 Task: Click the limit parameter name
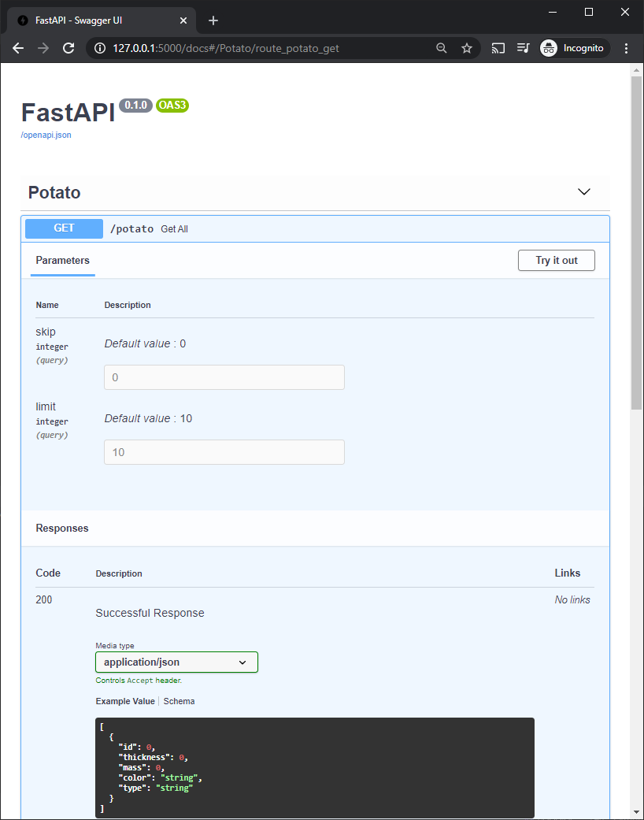(46, 406)
